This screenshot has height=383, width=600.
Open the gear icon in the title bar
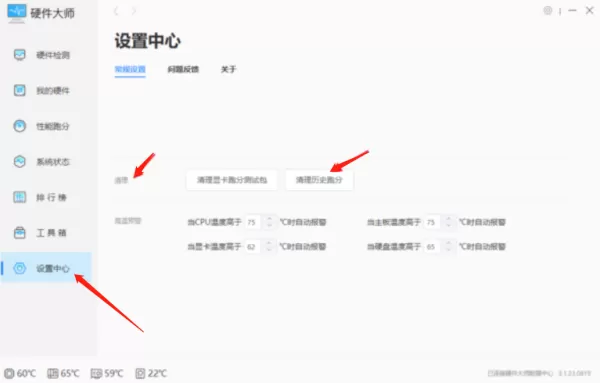548,11
